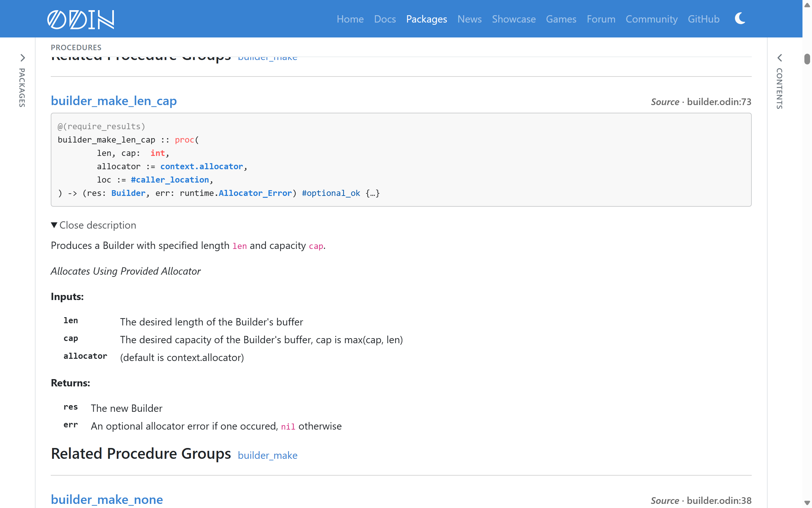
Task: Open the Packages nav item
Action: [427, 19]
